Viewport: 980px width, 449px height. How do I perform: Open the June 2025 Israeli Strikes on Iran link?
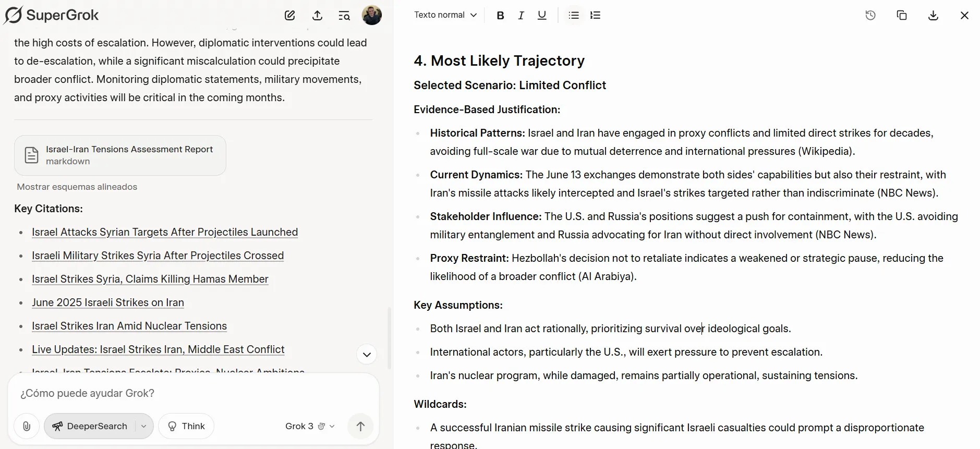pyautogui.click(x=108, y=302)
